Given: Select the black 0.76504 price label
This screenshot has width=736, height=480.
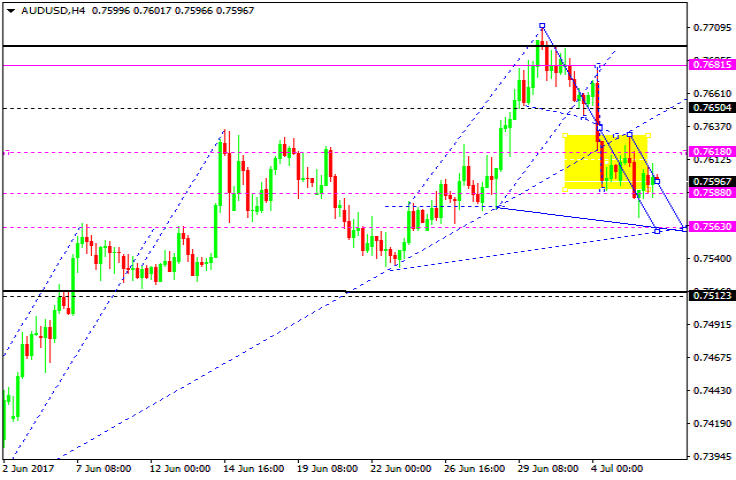Looking at the screenshot, I should point(711,107).
